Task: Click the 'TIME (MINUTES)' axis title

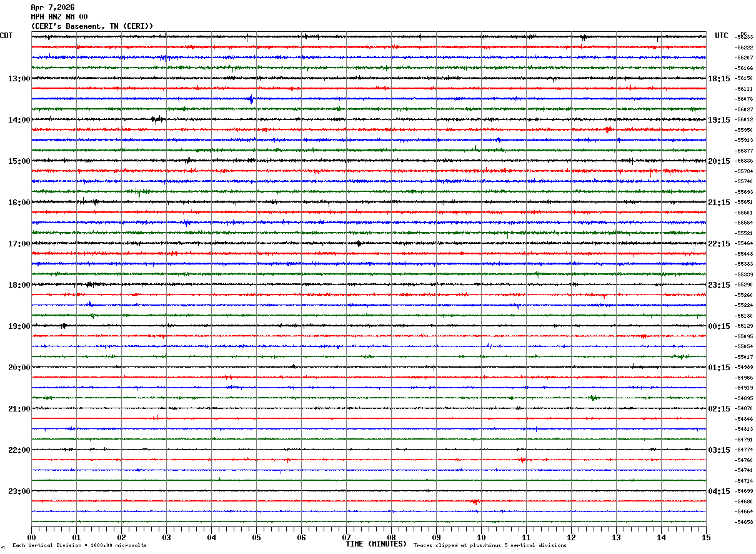Action: click(376, 544)
